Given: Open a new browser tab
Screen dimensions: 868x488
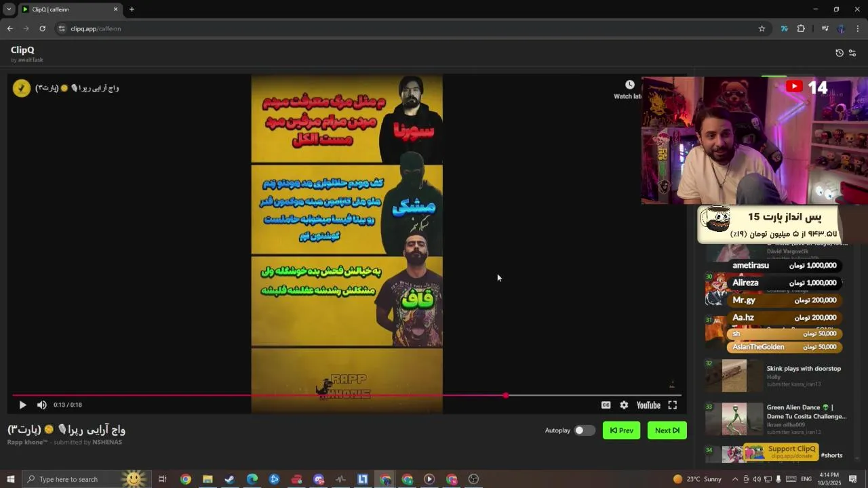Looking at the screenshot, I should click(x=132, y=9).
